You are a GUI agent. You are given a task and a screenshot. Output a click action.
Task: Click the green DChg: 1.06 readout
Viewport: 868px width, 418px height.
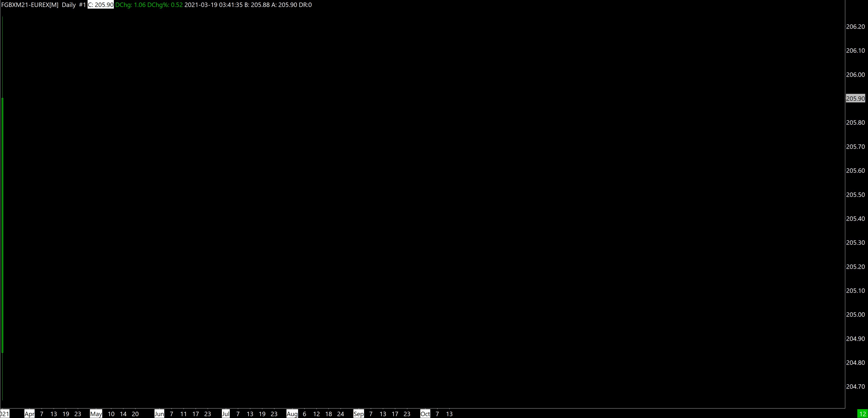(x=130, y=5)
